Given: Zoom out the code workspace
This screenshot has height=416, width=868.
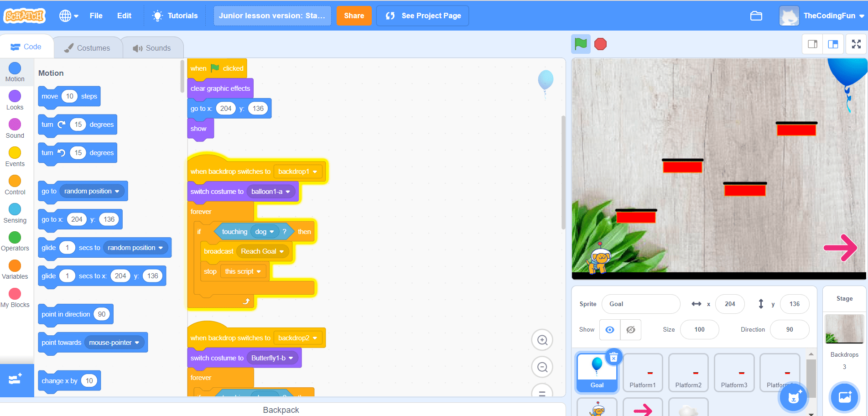Looking at the screenshot, I should tap(542, 367).
